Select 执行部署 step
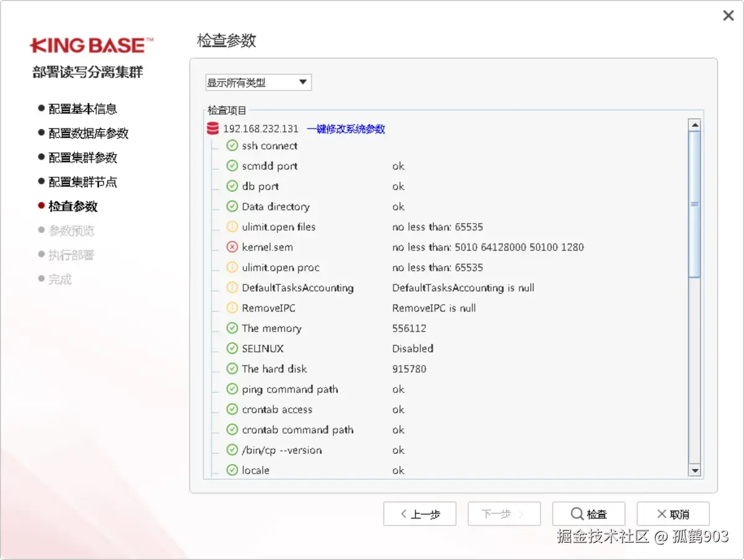 [66, 255]
